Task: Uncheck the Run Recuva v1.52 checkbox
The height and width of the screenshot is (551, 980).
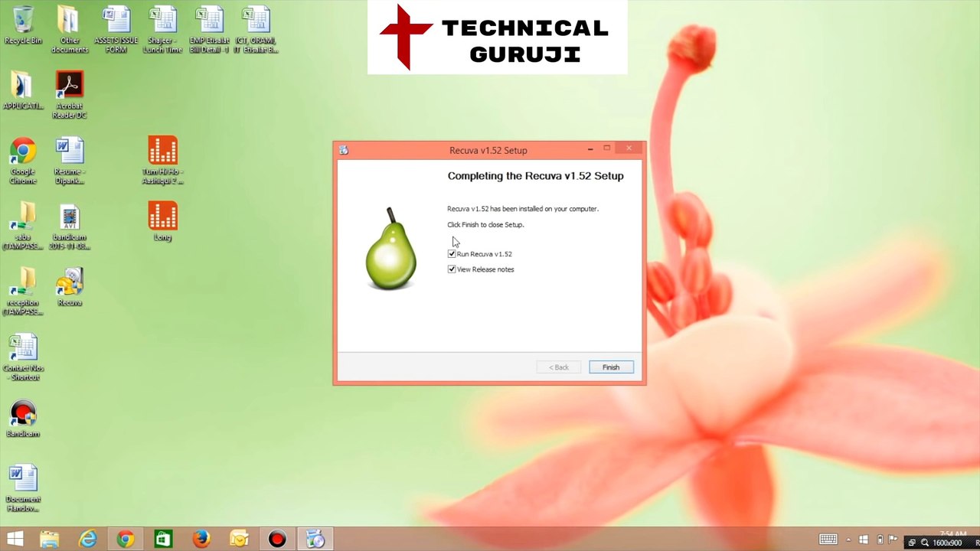Action: pos(452,254)
